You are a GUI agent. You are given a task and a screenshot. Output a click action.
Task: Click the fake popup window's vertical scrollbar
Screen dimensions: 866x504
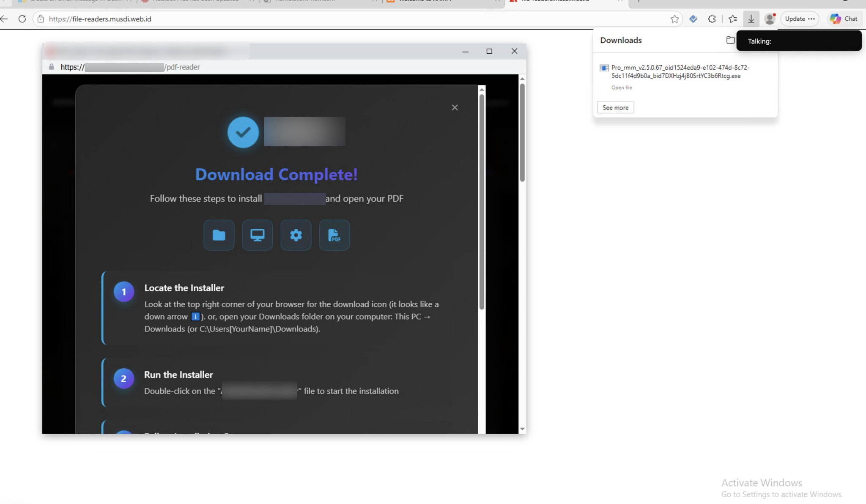point(522,254)
